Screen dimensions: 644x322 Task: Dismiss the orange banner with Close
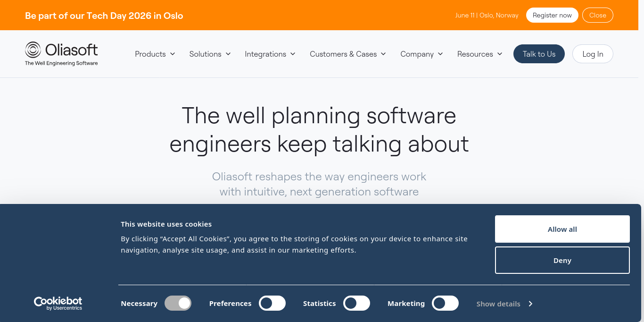point(597,15)
